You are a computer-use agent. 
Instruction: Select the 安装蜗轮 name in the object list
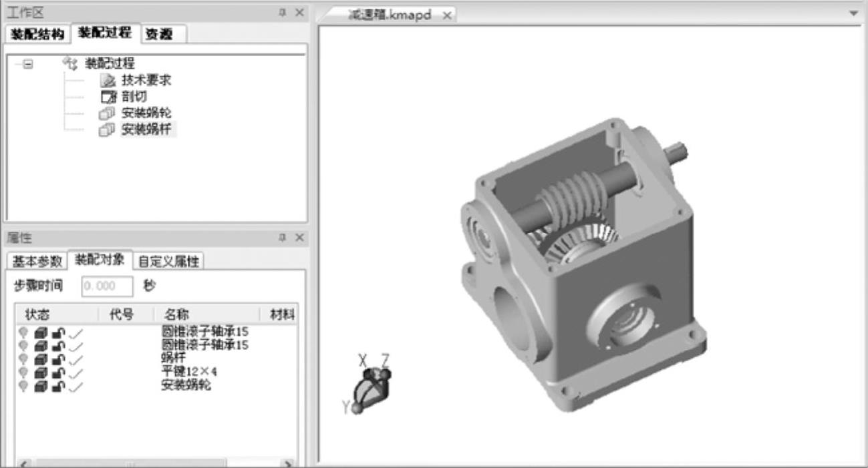pos(186,385)
